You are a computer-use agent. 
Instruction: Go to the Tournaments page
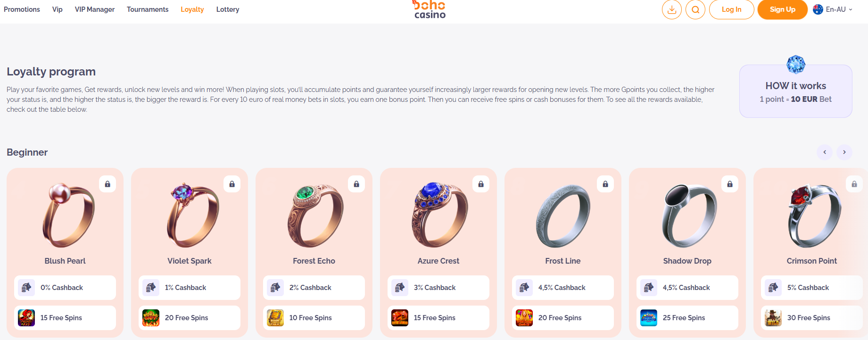tap(148, 9)
